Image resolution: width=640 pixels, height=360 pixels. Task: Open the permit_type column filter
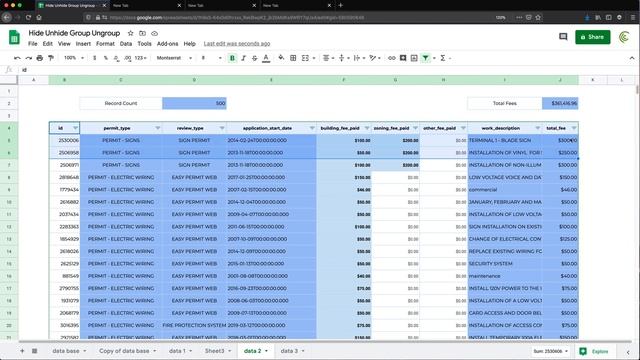click(158, 128)
